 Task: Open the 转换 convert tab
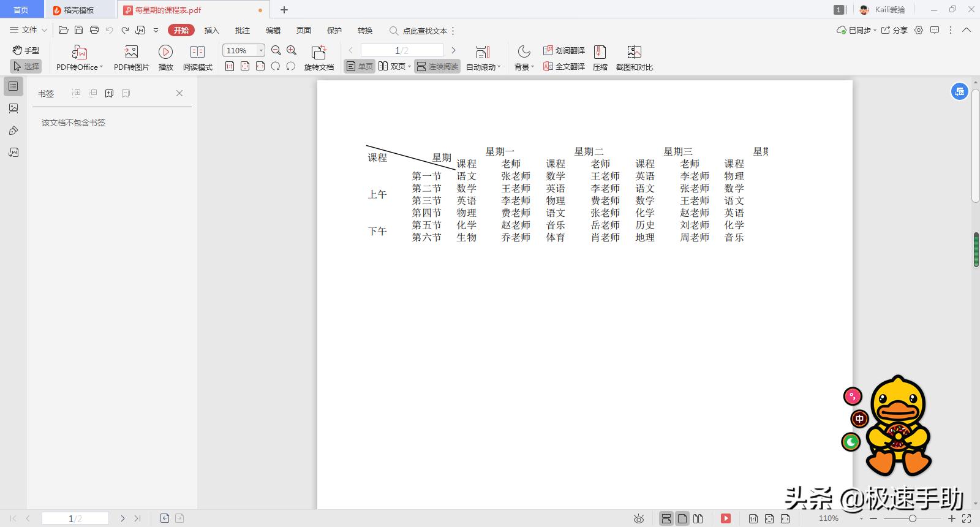coord(365,30)
